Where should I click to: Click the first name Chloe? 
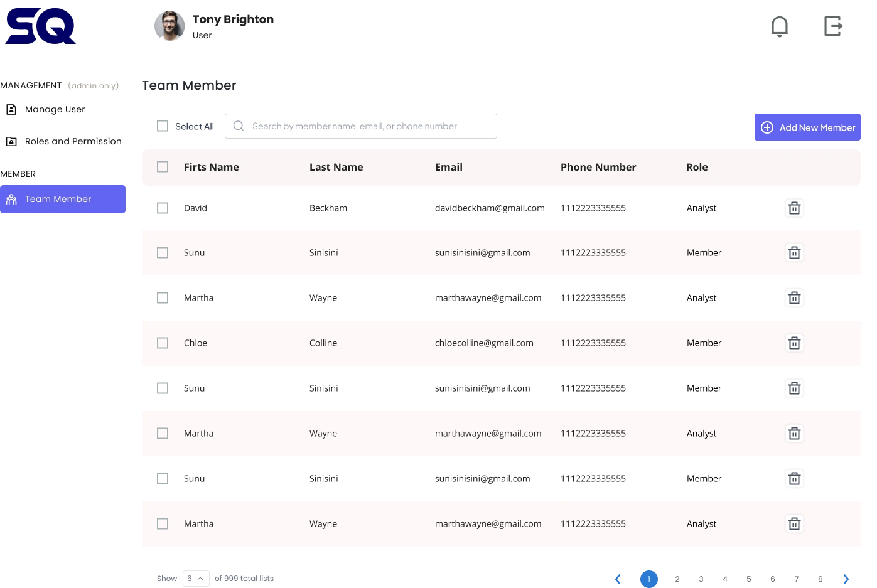[195, 343]
